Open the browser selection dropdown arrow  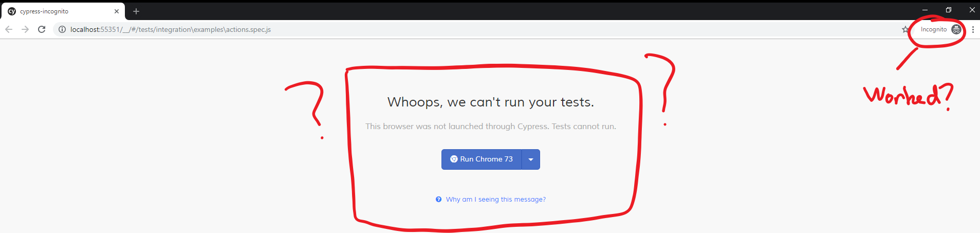point(531,159)
